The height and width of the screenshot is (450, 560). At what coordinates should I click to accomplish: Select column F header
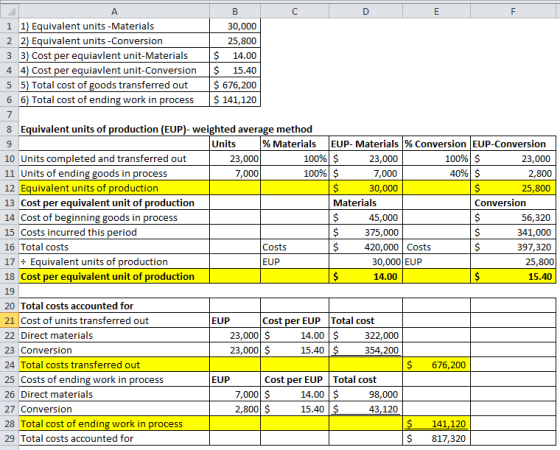pyautogui.click(x=513, y=11)
